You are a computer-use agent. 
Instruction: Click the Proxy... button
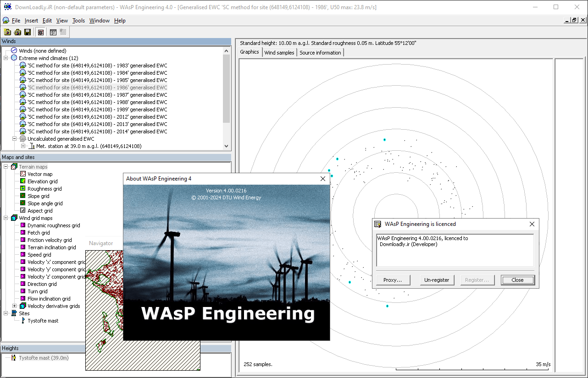pos(393,280)
